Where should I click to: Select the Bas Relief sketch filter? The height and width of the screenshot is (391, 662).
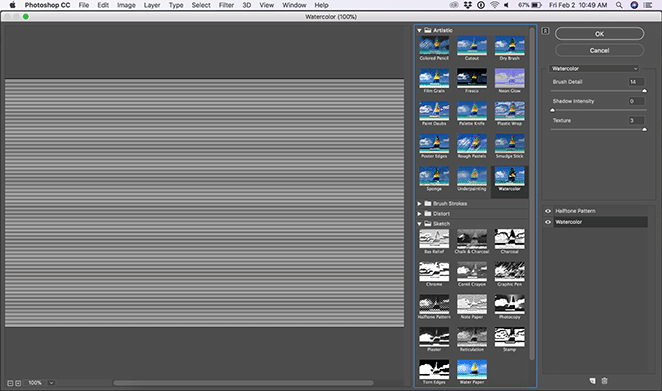434,239
